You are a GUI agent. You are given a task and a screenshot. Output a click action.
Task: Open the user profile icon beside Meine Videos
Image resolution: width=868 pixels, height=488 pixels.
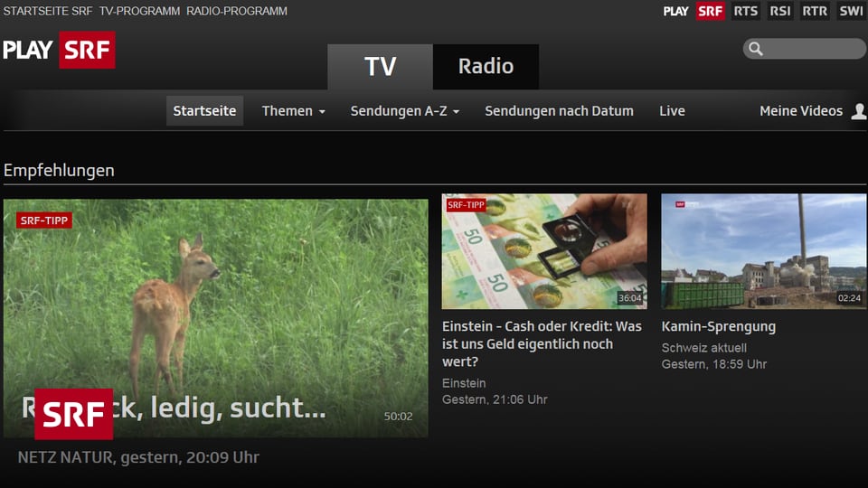859,111
